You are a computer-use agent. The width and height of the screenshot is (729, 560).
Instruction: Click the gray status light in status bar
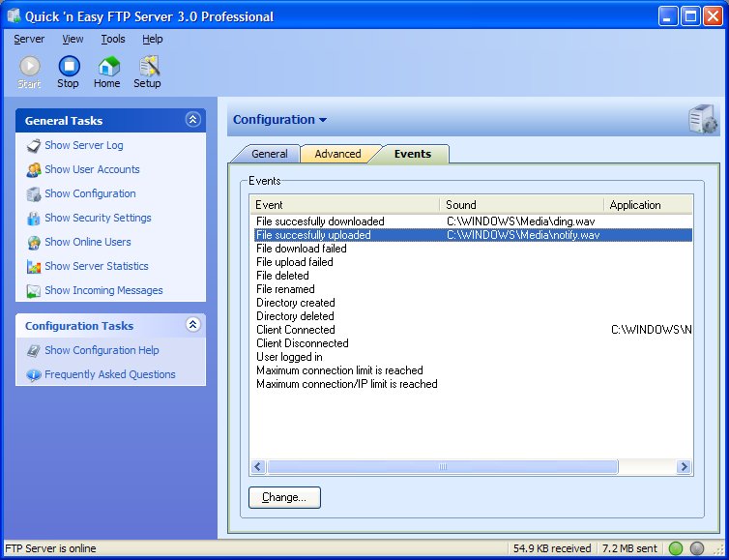click(x=696, y=548)
